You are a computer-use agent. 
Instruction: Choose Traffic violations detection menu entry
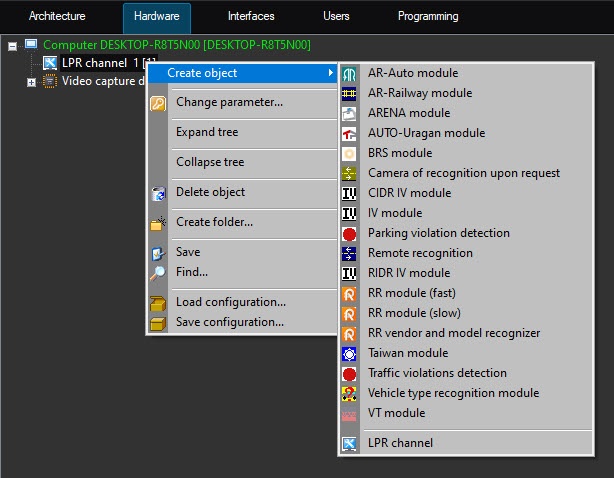(x=437, y=373)
